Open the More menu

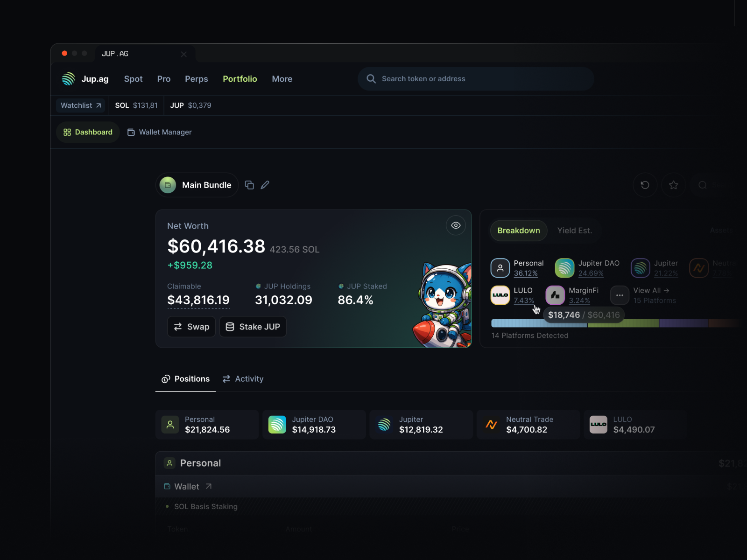[282, 79]
